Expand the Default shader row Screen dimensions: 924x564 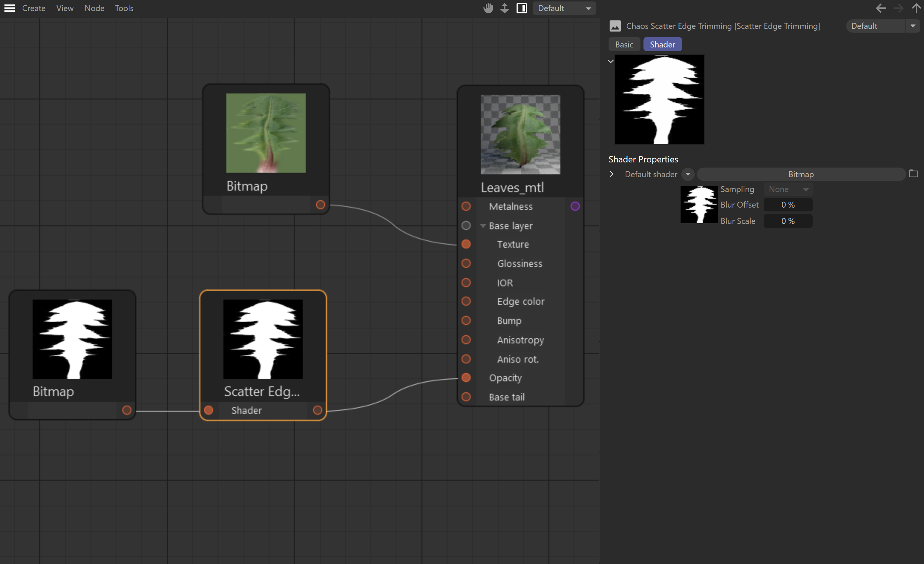tap(612, 174)
